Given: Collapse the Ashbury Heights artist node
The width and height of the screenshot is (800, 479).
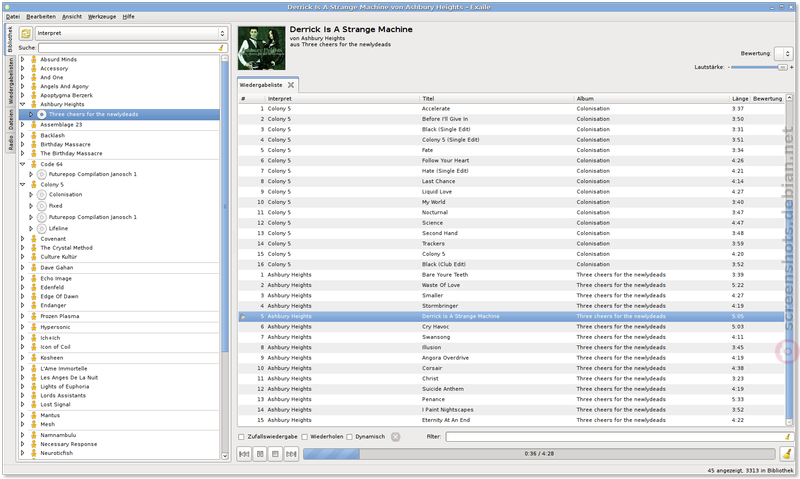Looking at the screenshot, I should pyautogui.click(x=22, y=104).
